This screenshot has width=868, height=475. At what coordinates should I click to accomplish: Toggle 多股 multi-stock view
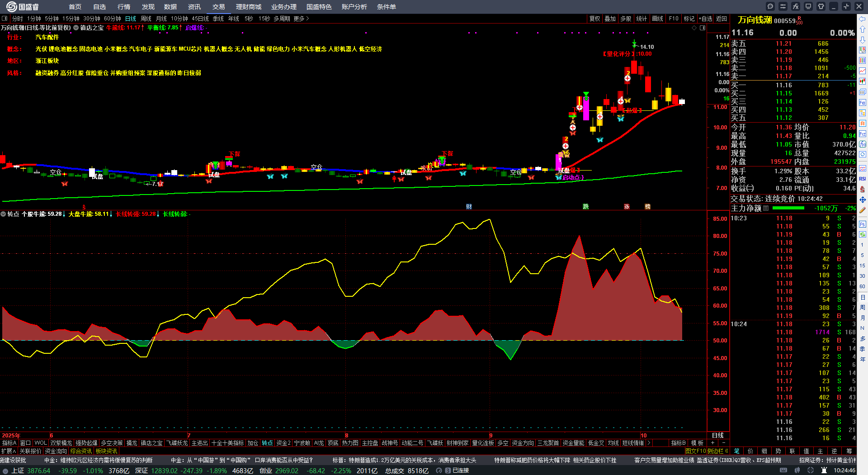point(626,19)
